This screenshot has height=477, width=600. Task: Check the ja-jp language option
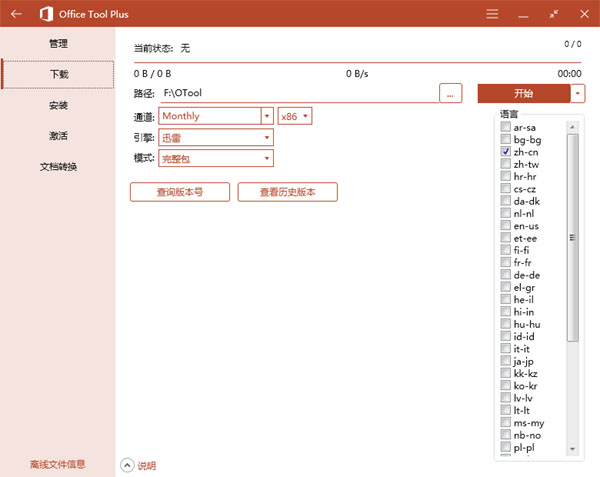[506, 362]
